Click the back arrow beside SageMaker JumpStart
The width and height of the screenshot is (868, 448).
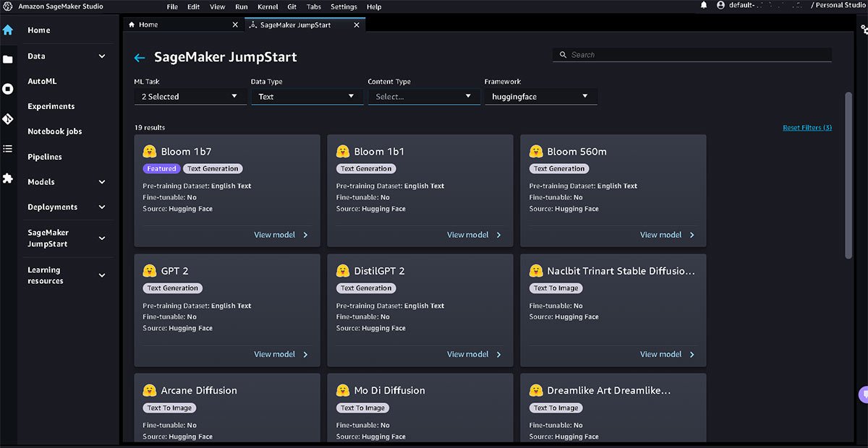pos(140,58)
